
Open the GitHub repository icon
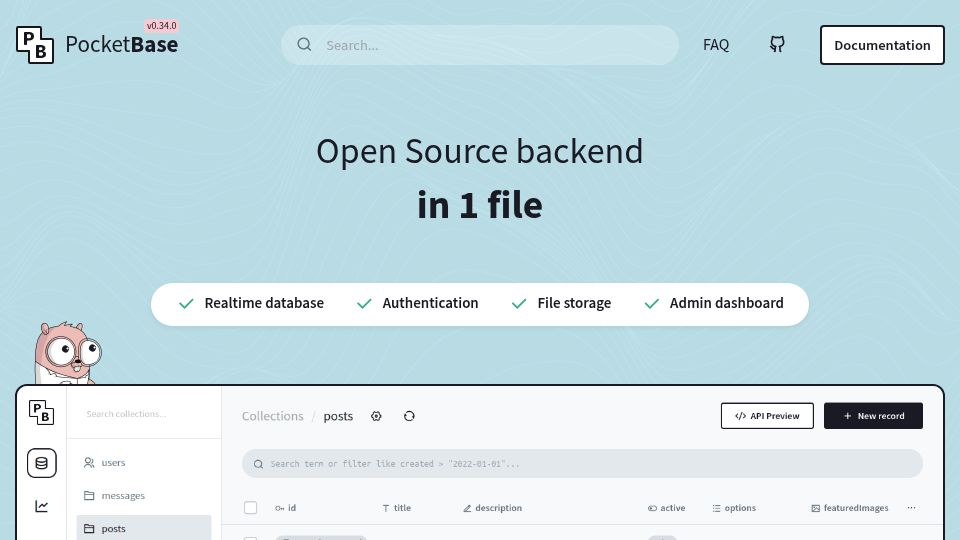[x=777, y=44]
